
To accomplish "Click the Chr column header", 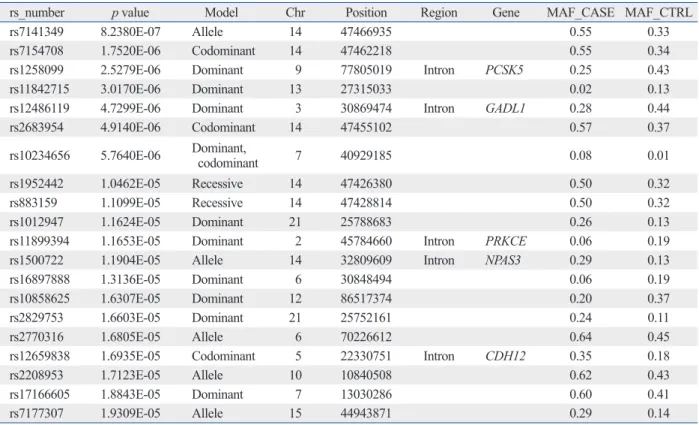I will [295, 12].
